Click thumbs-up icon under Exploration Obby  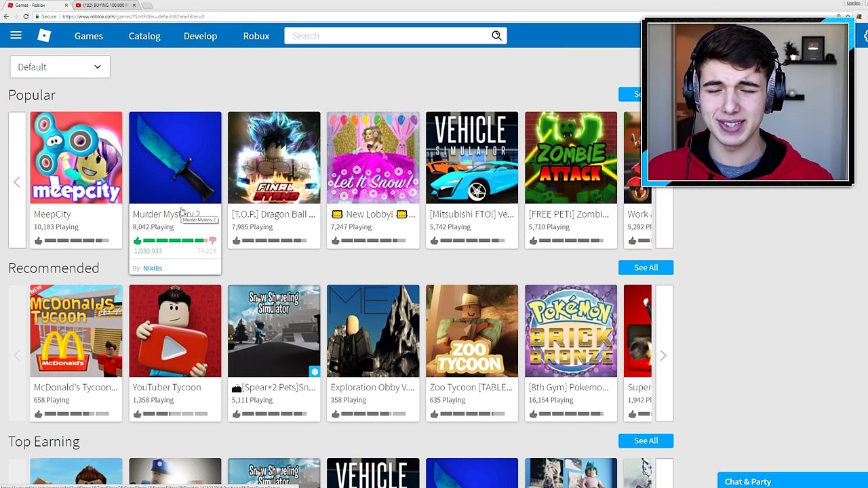tap(336, 413)
